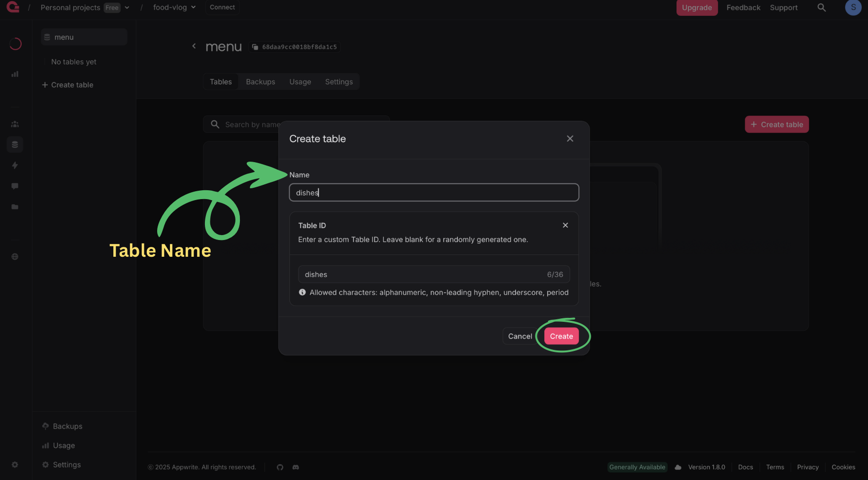Switch to the Settings tab of menu database

click(x=338, y=81)
